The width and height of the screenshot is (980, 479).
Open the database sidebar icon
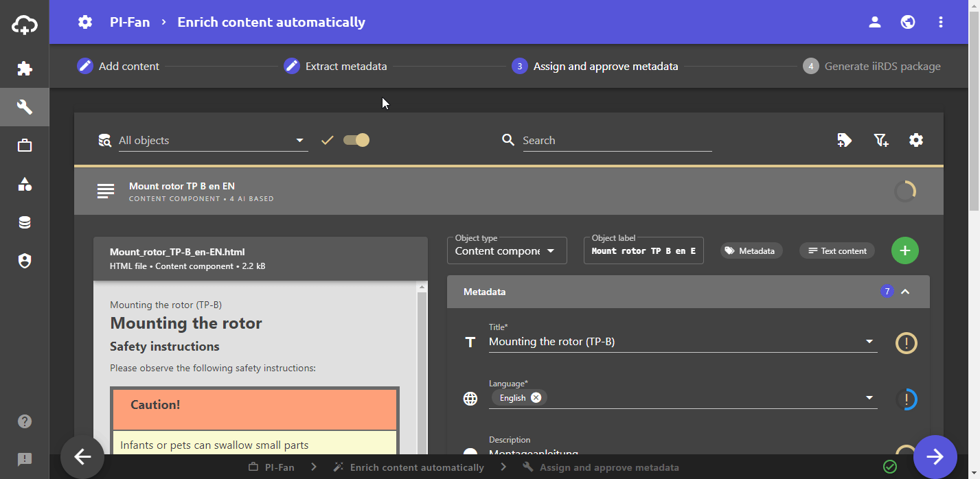(25, 222)
